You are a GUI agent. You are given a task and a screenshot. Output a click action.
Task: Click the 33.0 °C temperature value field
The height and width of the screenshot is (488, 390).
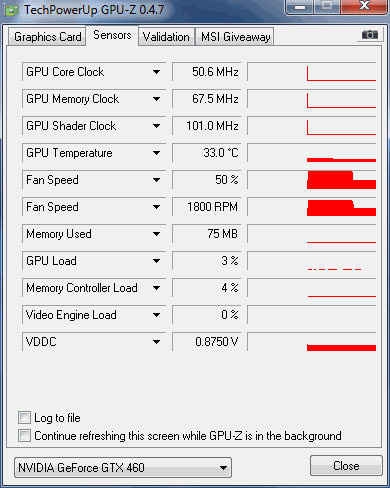(x=207, y=153)
